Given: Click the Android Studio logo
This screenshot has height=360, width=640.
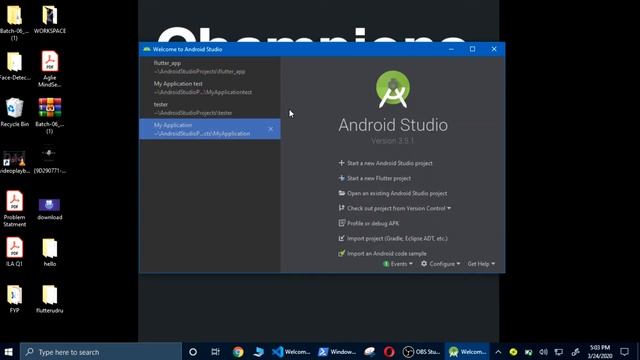Looking at the screenshot, I should click(393, 89).
